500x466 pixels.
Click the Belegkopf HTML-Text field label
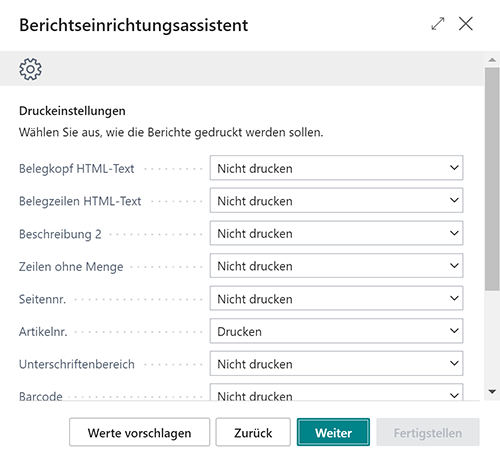(76, 169)
